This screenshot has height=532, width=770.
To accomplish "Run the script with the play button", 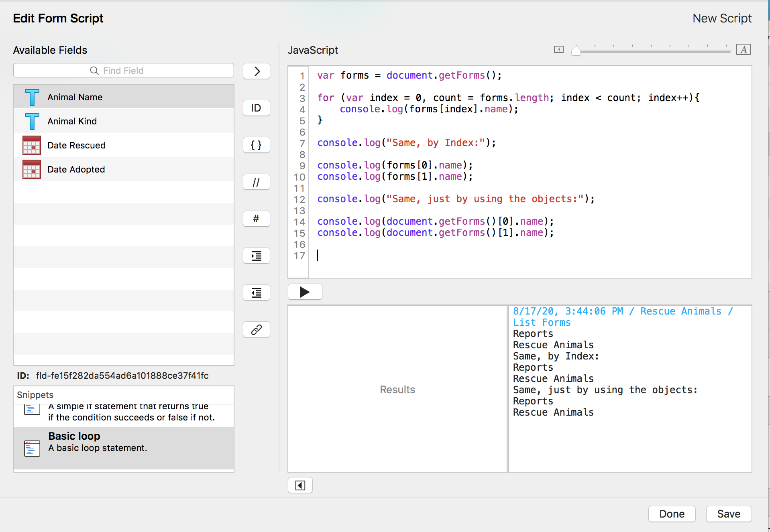I will pyautogui.click(x=305, y=292).
